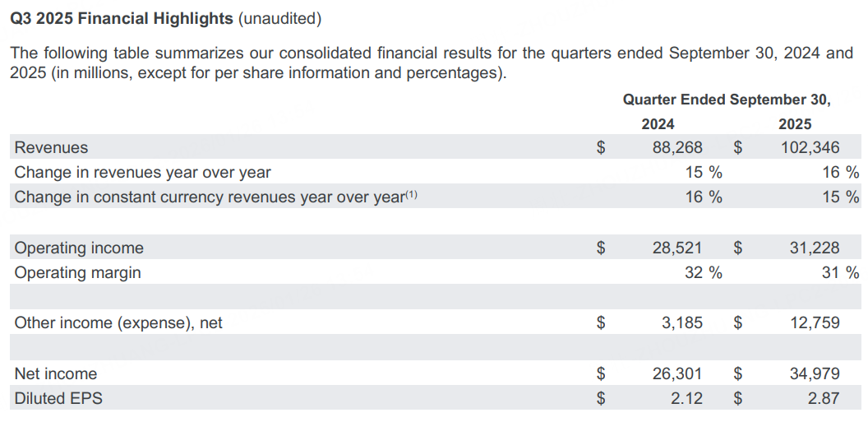Screen dimensions: 868x422
Task: Select the 32 % operating margin value
Action: click(704, 272)
